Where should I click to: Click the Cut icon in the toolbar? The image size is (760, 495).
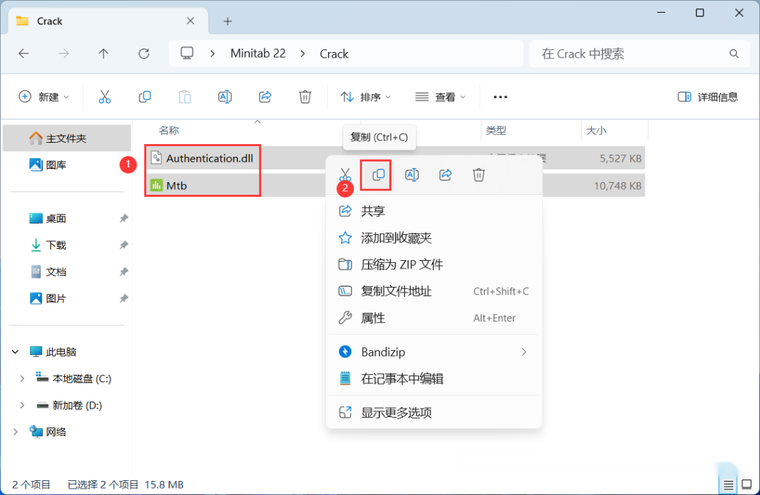point(105,97)
